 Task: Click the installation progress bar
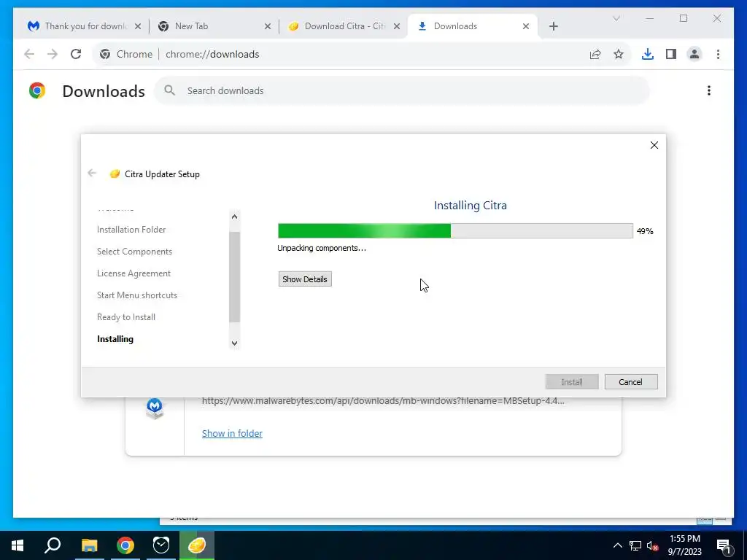tap(455, 231)
